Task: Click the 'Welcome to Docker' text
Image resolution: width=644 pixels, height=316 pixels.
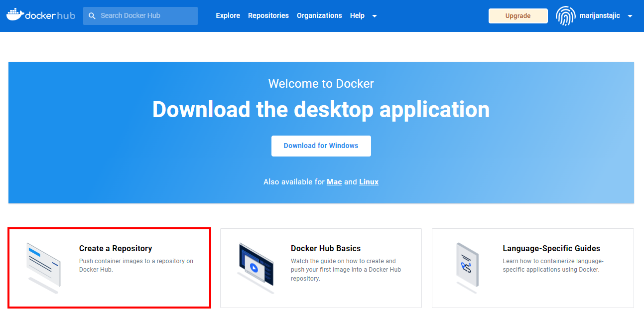Action: click(321, 83)
